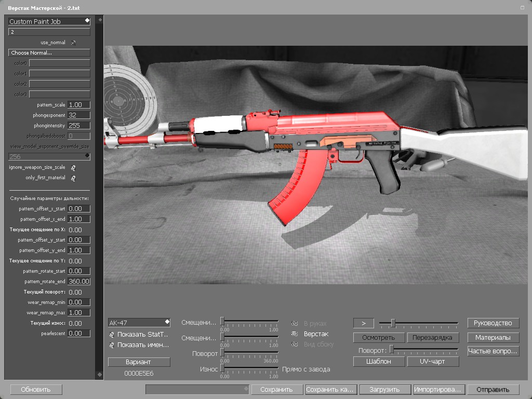Click the Сохранить button
Image resolution: width=532 pixels, height=399 pixels.
point(277,390)
